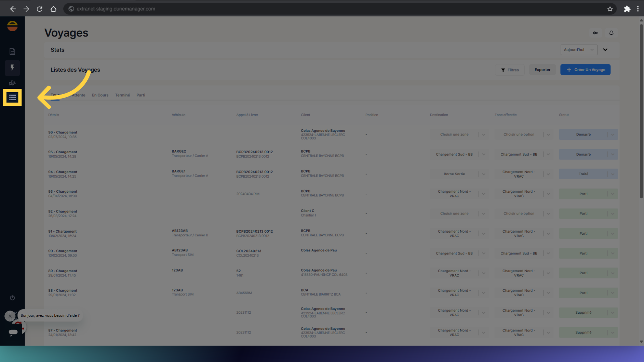Open the loader vehicle sidebar icon
644x362 pixels.
pyautogui.click(x=12, y=83)
